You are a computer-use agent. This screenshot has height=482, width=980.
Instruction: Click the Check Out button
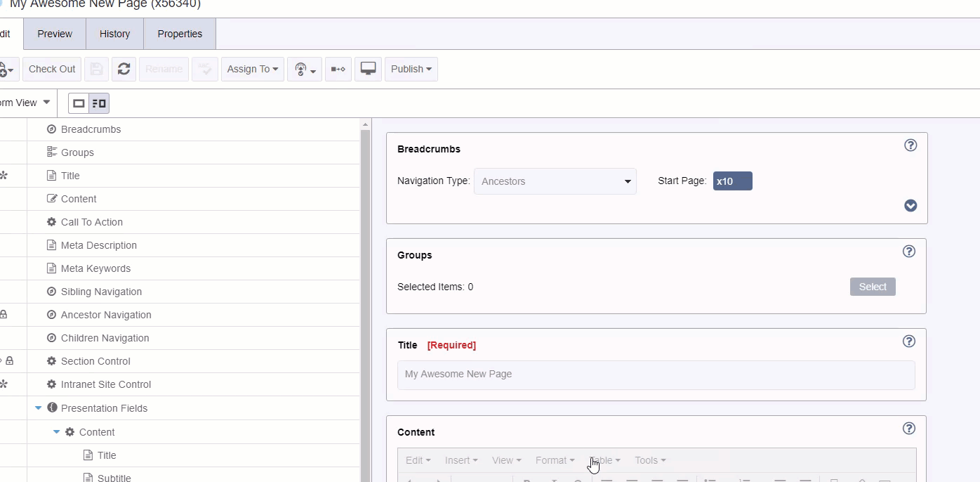coord(52,69)
